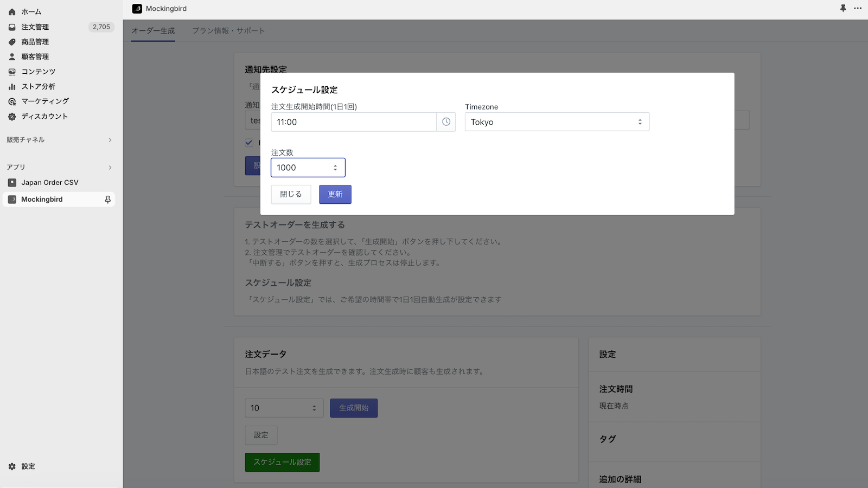Open 設定 at the sidebar bottom
The width and height of the screenshot is (868, 488).
coord(28,466)
